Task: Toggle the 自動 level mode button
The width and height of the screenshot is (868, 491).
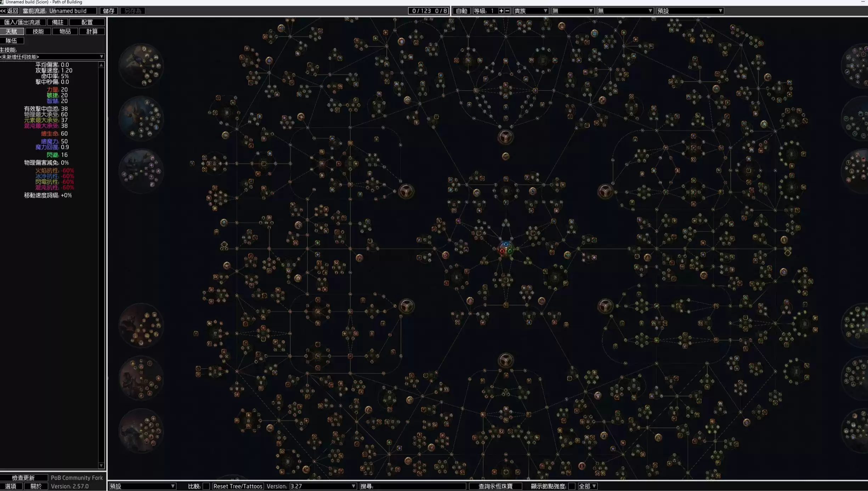Action: (x=461, y=11)
